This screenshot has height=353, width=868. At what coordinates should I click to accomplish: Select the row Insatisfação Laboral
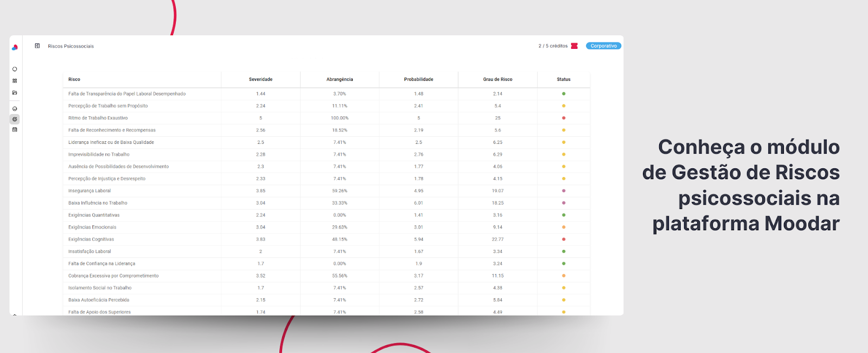point(327,251)
